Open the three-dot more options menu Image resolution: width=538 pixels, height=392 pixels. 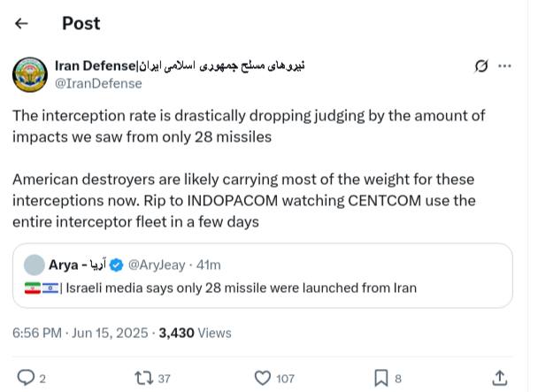click(505, 66)
